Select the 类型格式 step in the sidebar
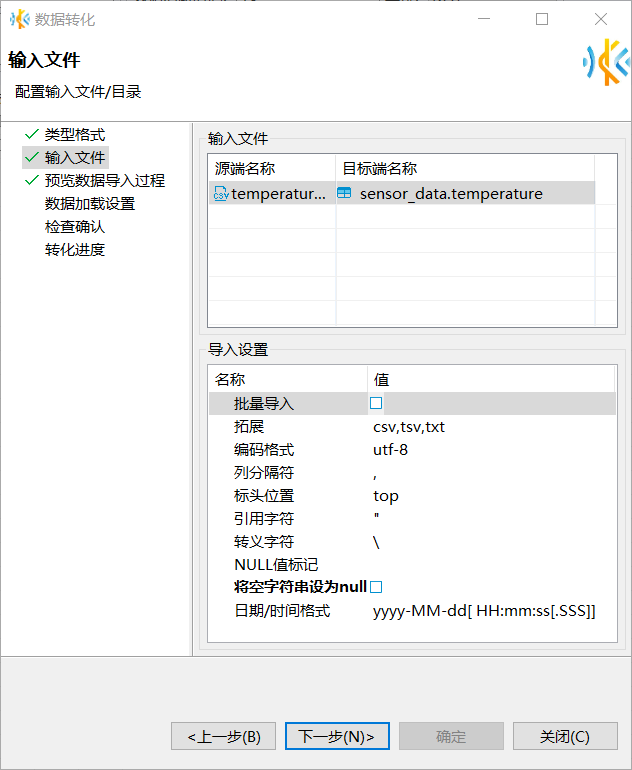This screenshot has width=632, height=770. pos(74,134)
